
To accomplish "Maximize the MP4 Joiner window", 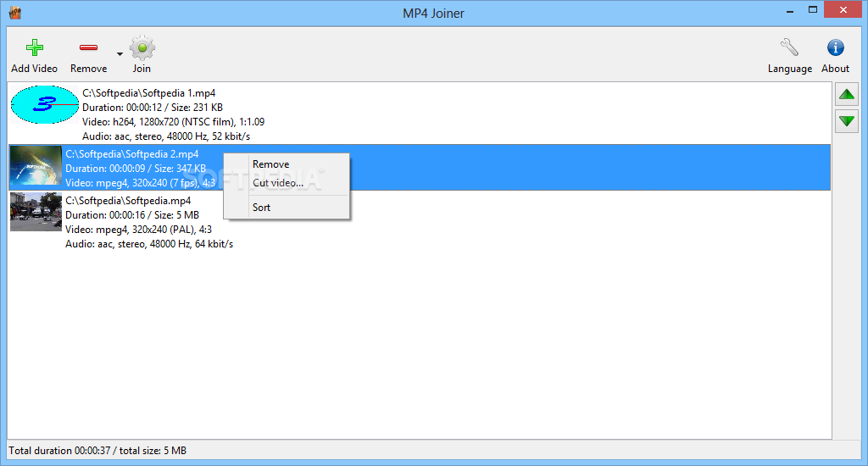I will [813, 10].
